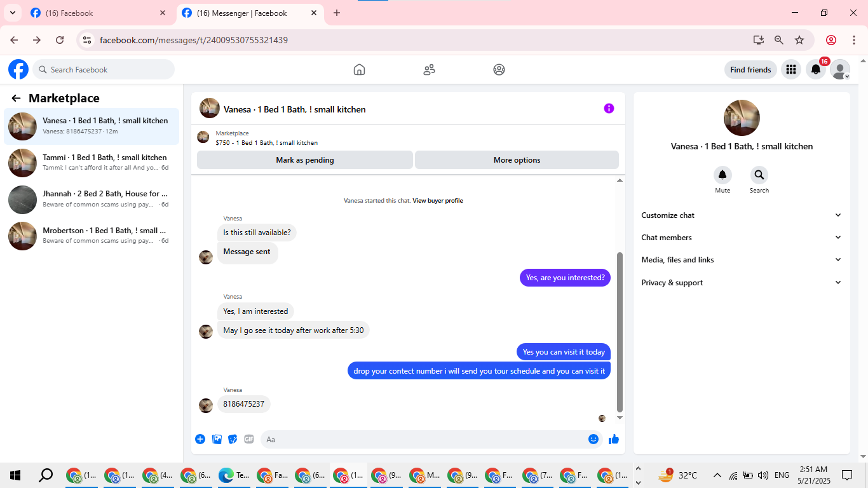
Task: Click the chat scrollbar up arrow
Action: tap(620, 180)
